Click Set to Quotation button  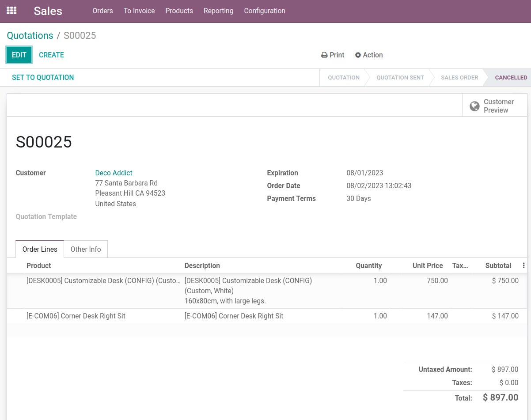43,77
